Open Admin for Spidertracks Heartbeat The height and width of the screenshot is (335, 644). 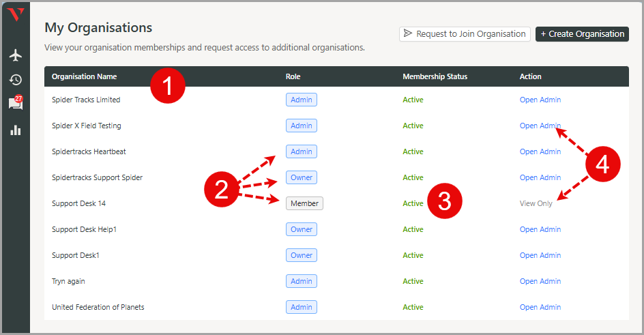tap(540, 151)
